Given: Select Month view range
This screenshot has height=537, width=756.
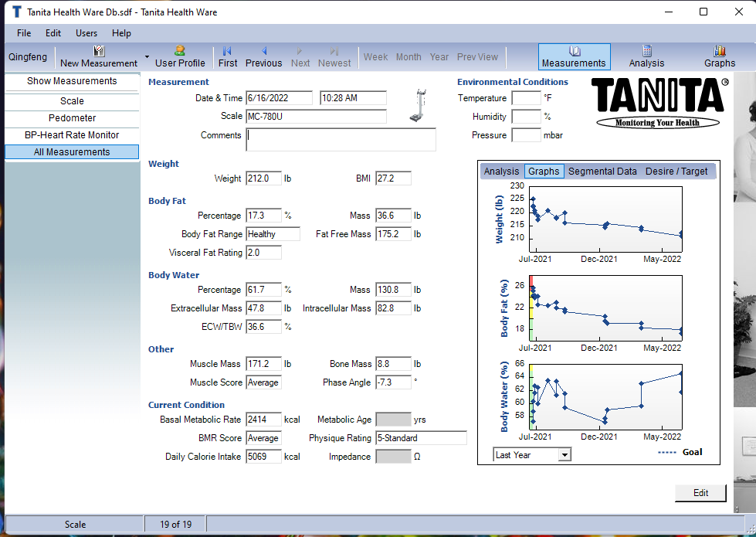Looking at the screenshot, I should coord(409,57).
